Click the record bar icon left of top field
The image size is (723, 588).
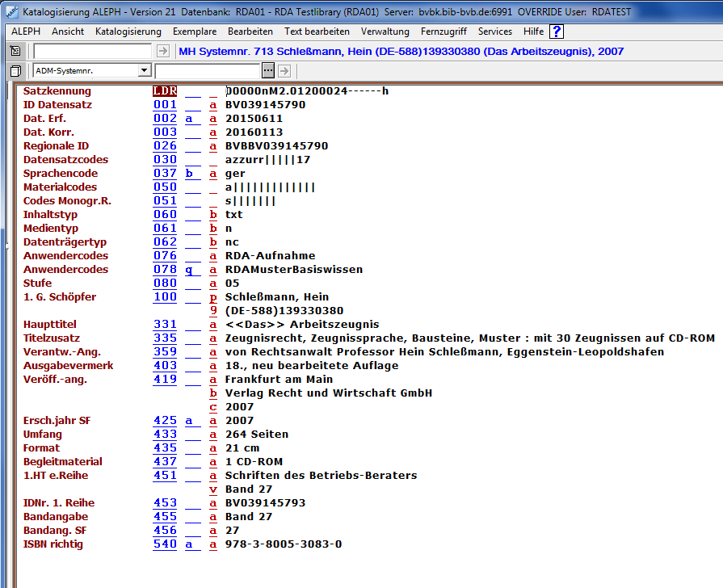(15, 51)
